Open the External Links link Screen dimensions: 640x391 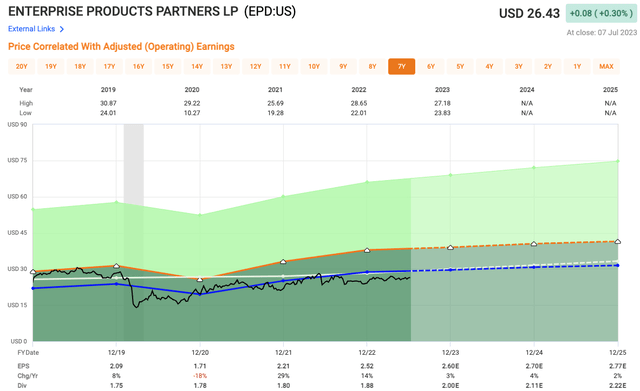point(31,29)
